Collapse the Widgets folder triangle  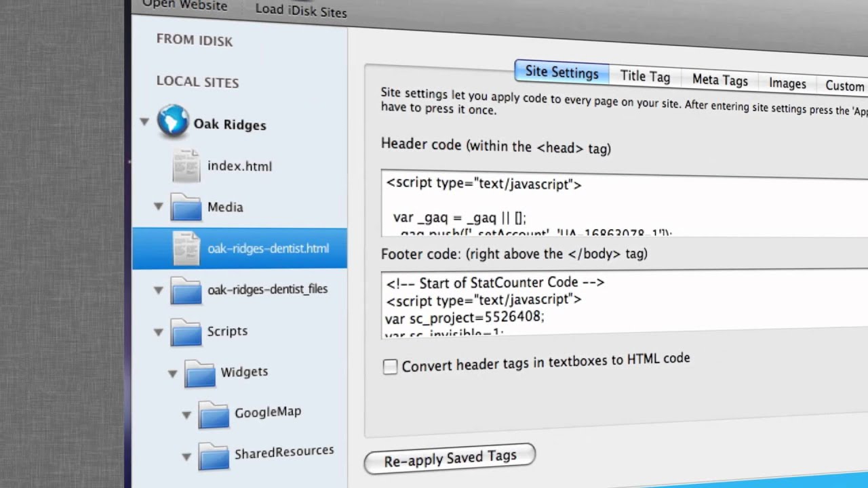click(172, 373)
